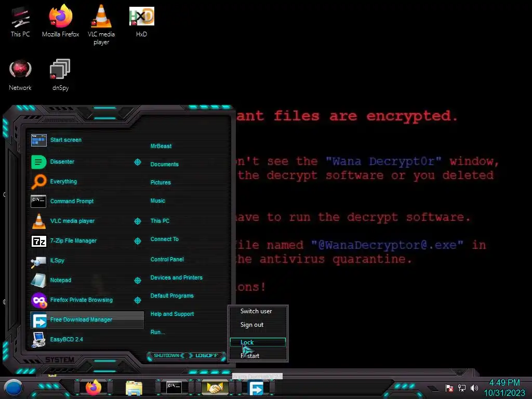Click the Start orb on taskbar

point(14,388)
